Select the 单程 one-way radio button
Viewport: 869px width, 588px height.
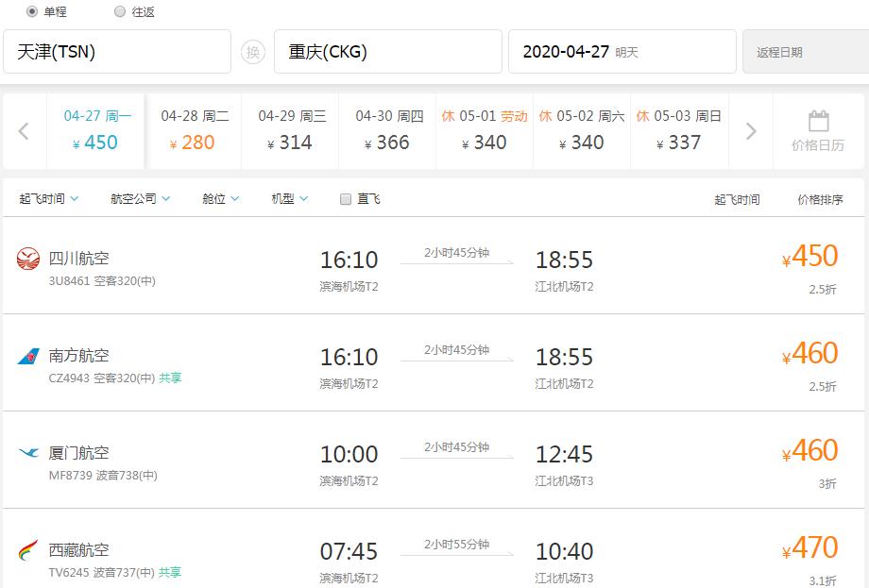29,12
